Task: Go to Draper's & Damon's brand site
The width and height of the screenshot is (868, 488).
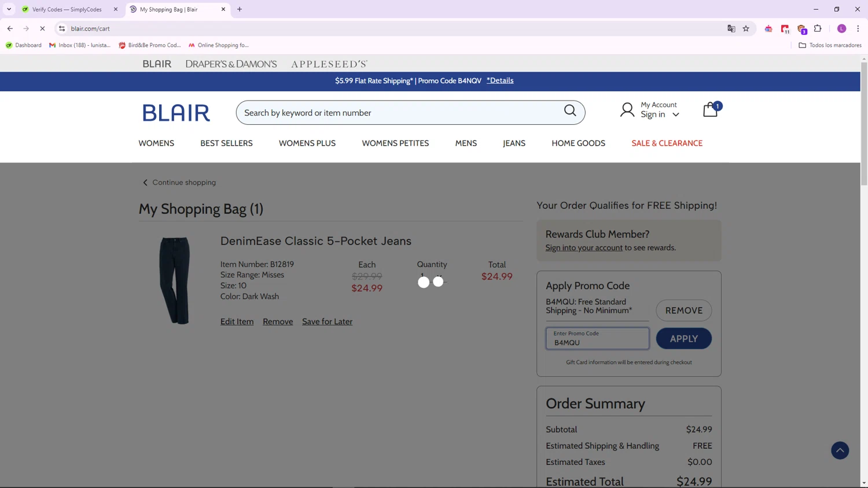Action: tap(231, 64)
